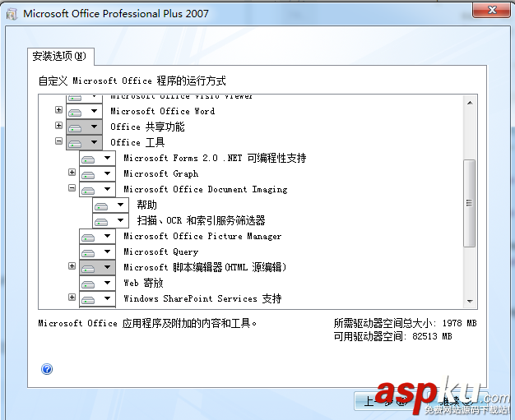The width and height of the screenshot is (515, 420).
Task: Select Windows SharePoint Services 支持 text
Action: pos(202,298)
